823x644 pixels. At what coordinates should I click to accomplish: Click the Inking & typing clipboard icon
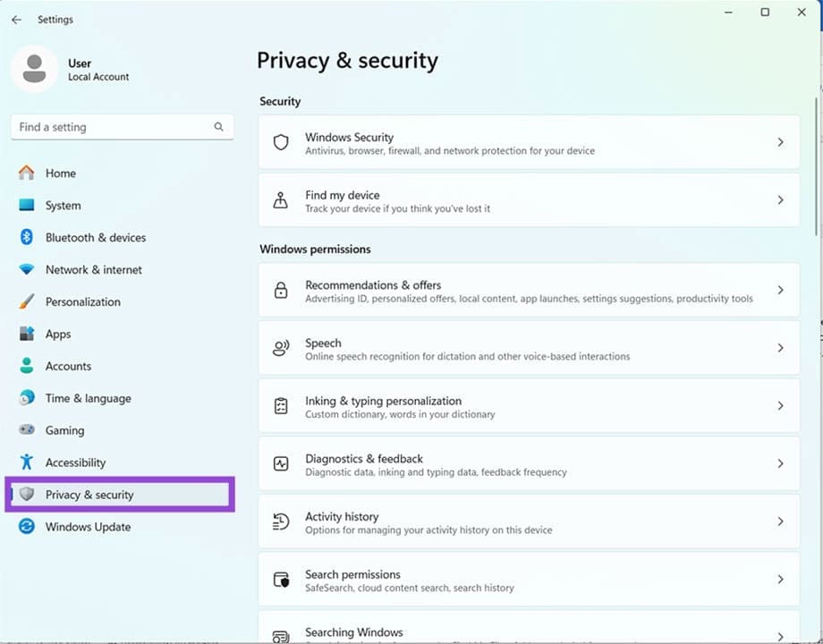[281, 406]
